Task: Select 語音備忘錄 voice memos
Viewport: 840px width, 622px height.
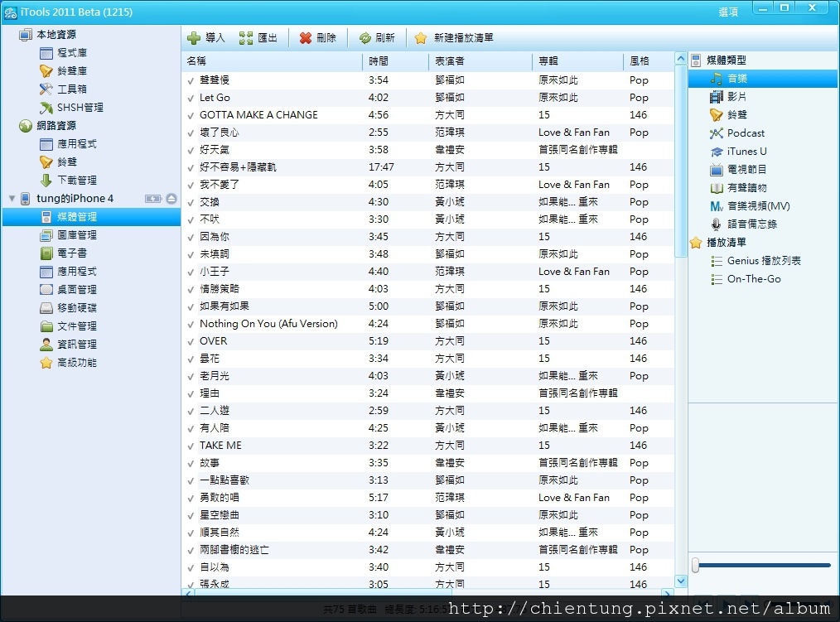Action: point(743,224)
